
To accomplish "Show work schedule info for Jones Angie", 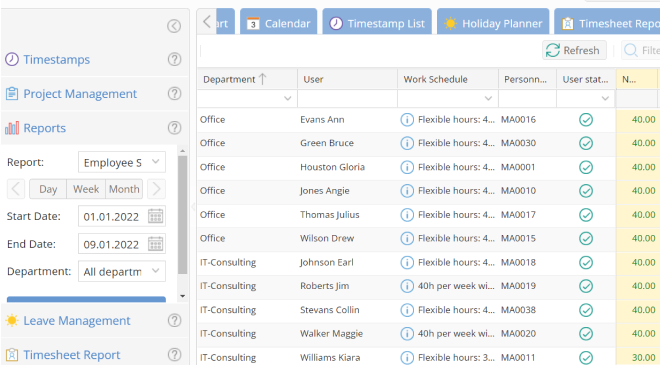I will [407, 191].
